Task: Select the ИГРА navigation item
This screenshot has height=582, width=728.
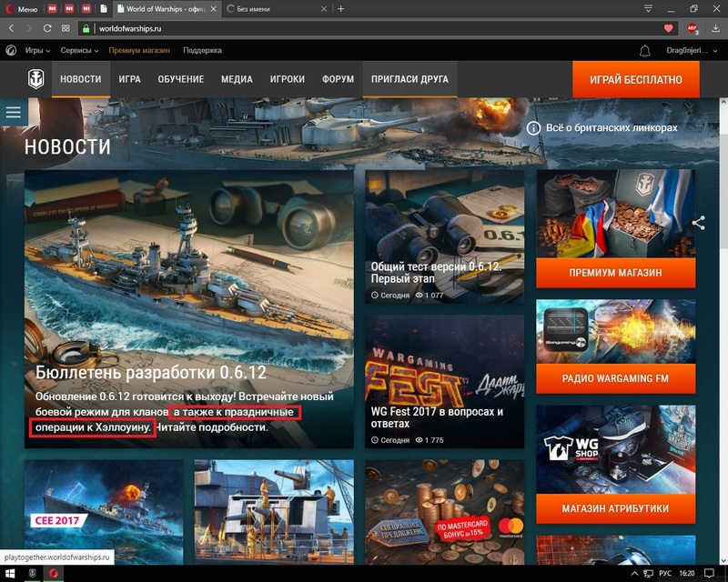Action: pyautogui.click(x=129, y=79)
